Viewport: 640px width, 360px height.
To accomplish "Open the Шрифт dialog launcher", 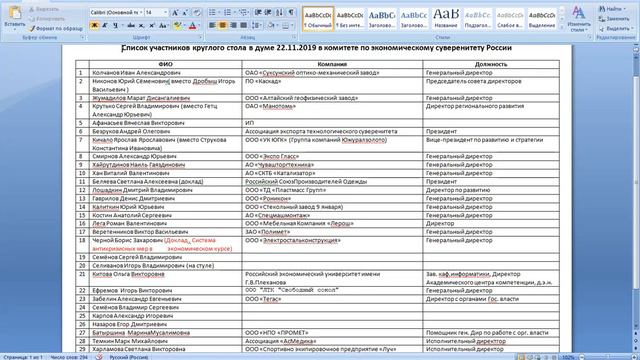I will pos(200,37).
